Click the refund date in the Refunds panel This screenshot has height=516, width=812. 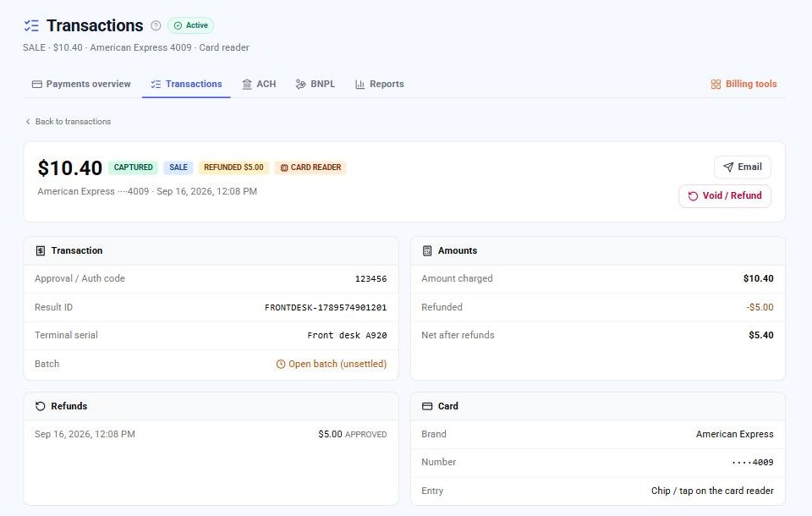[85, 434]
